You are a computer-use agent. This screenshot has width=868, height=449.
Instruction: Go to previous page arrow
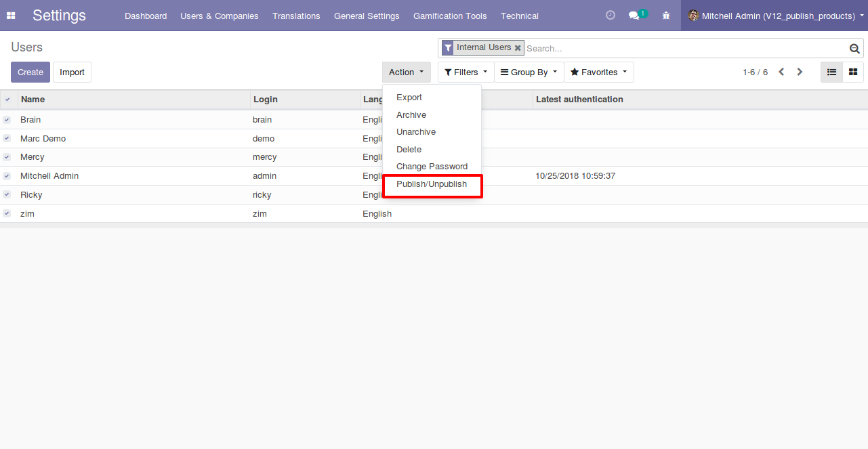781,72
